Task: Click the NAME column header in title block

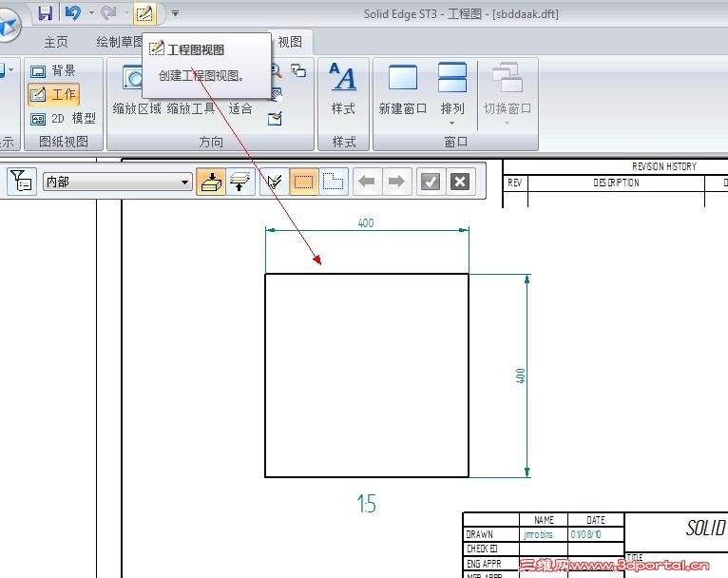Action: click(x=544, y=520)
